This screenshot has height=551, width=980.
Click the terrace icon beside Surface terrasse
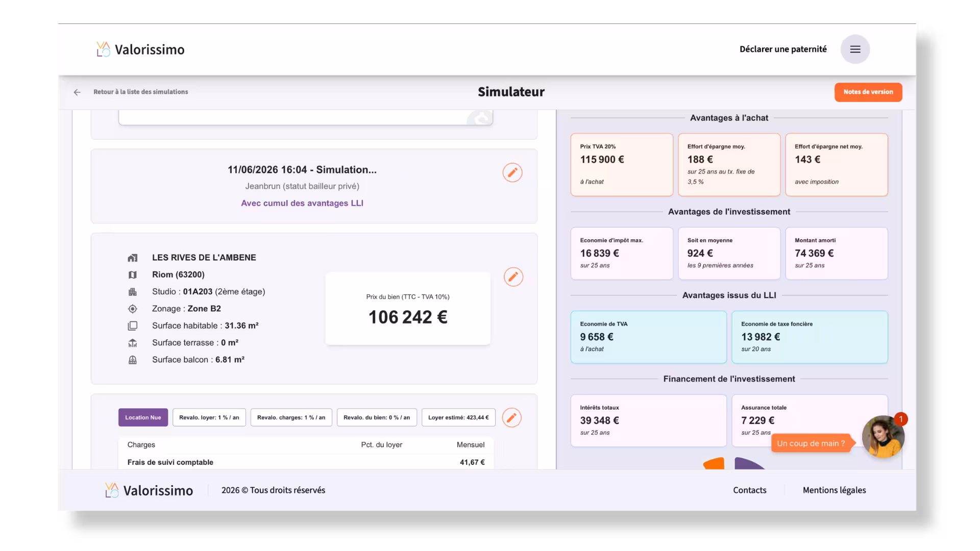[x=133, y=343]
